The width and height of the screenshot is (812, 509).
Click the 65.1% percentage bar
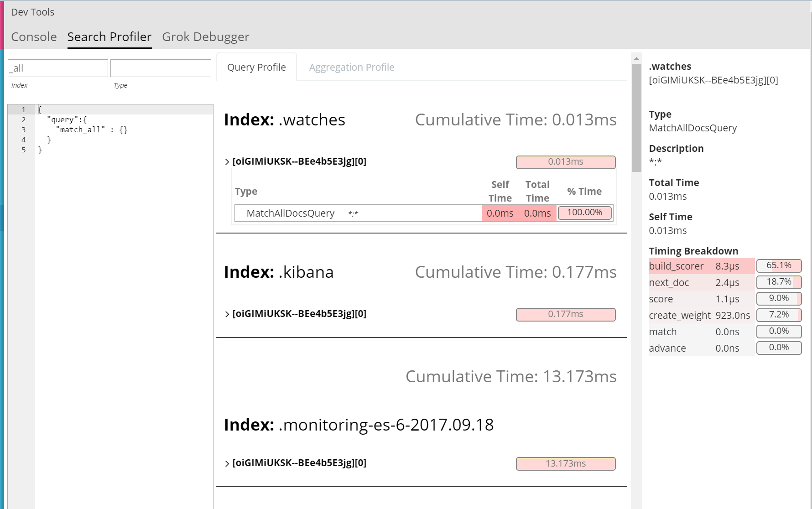779,265
